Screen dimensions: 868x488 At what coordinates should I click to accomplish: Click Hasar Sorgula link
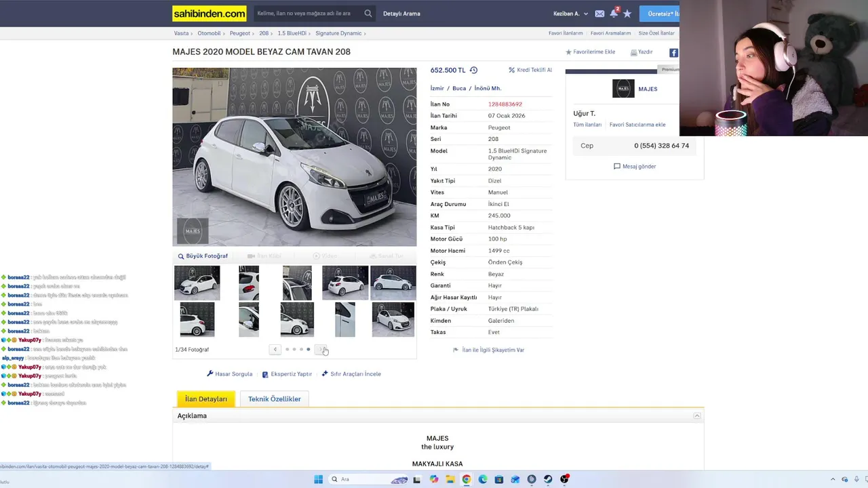coord(229,374)
